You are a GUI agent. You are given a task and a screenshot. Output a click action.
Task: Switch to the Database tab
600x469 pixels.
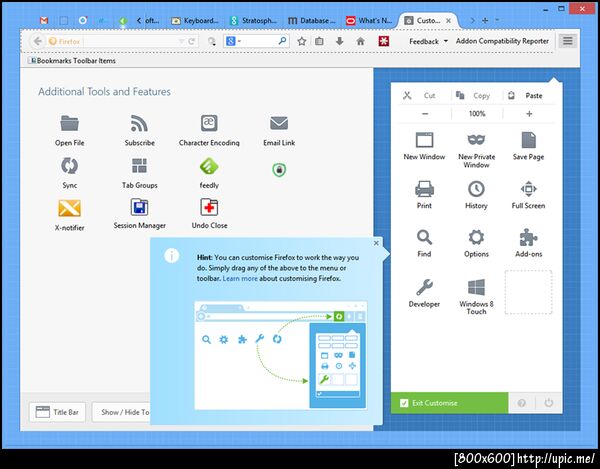[x=312, y=20]
